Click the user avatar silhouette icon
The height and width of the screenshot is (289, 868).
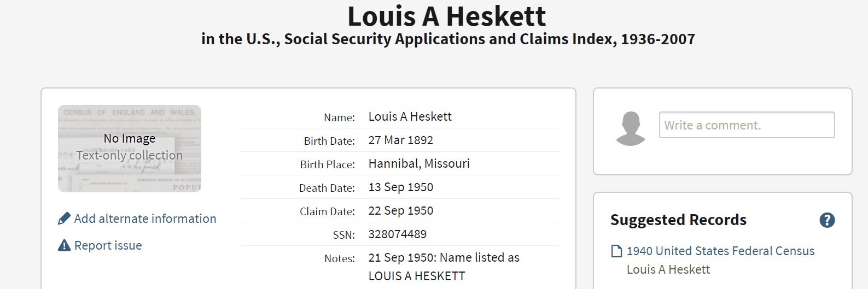631,129
